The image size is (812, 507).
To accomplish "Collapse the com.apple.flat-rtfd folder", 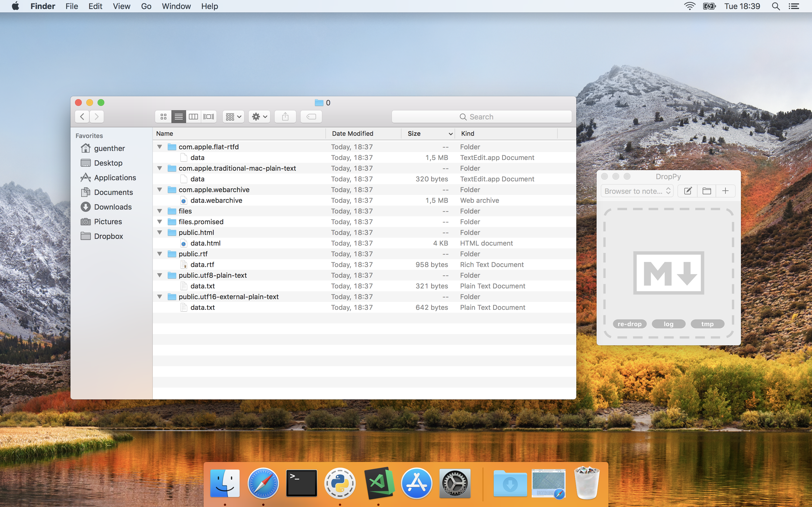I will click(x=160, y=147).
